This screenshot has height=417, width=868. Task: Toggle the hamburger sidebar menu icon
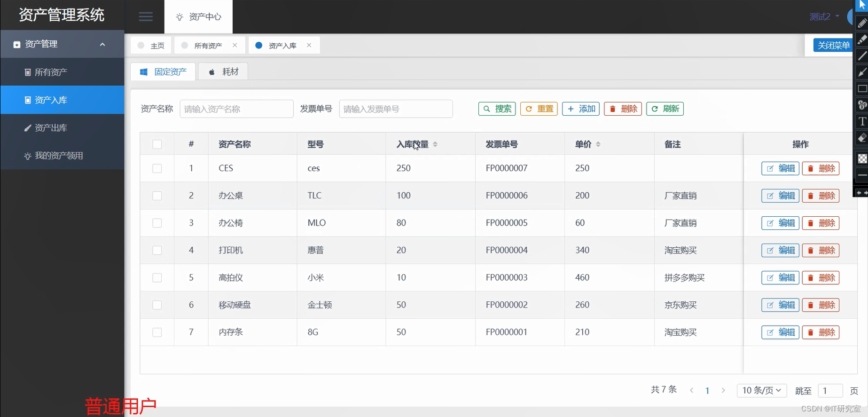click(x=146, y=17)
